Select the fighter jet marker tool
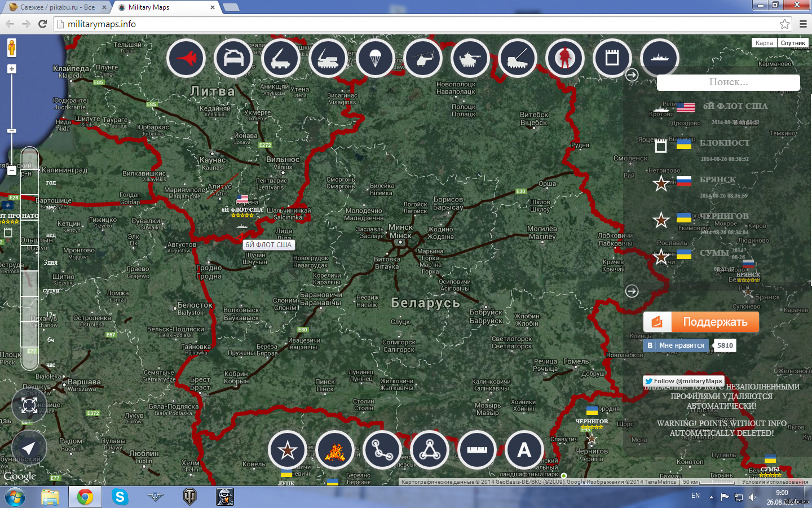 186,58
